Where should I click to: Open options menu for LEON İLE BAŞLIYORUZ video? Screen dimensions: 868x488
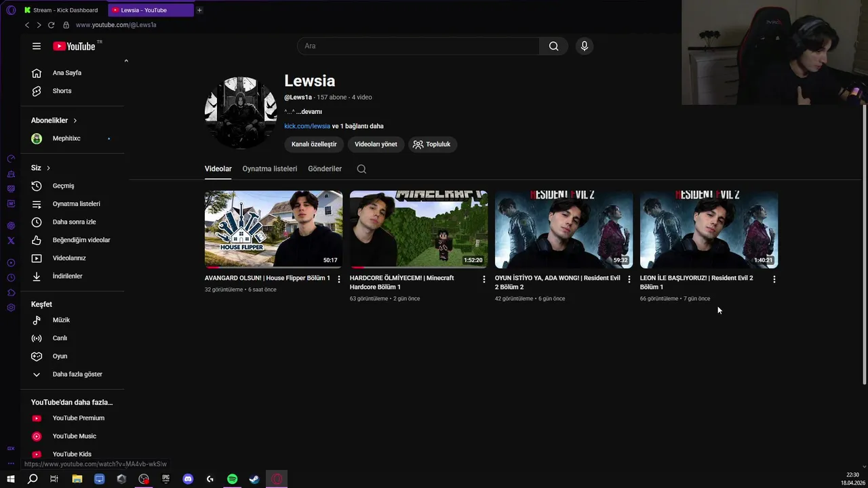774,279
